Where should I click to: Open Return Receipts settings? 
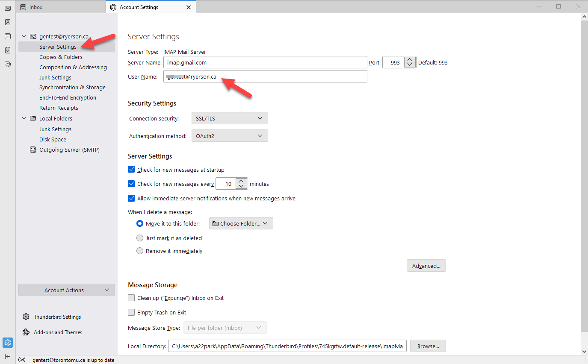pyautogui.click(x=59, y=108)
